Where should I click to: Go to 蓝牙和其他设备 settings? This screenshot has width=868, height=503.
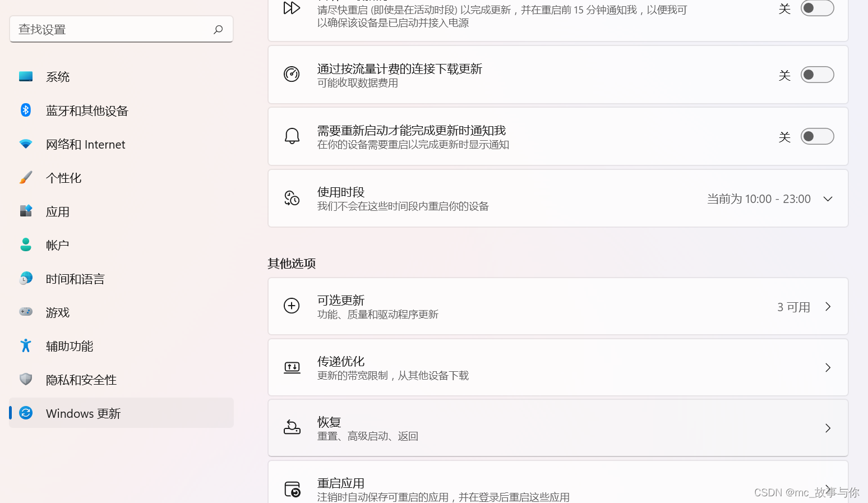pyautogui.click(x=121, y=110)
